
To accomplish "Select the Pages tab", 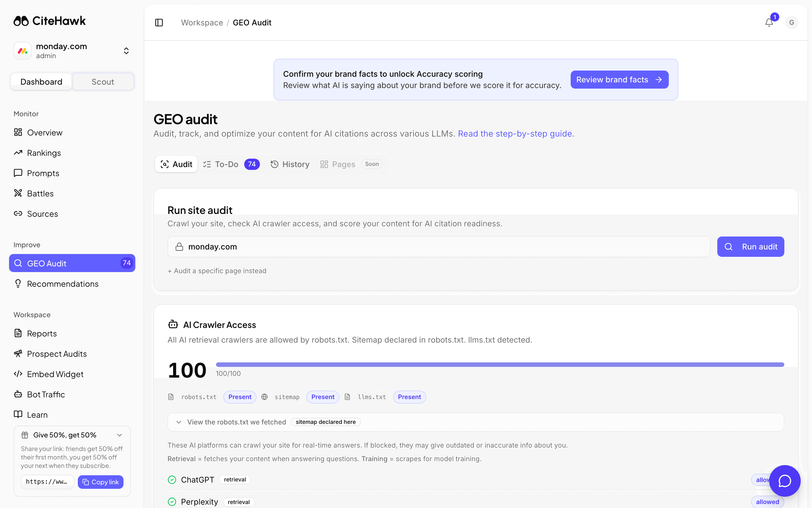I will (x=351, y=164).
